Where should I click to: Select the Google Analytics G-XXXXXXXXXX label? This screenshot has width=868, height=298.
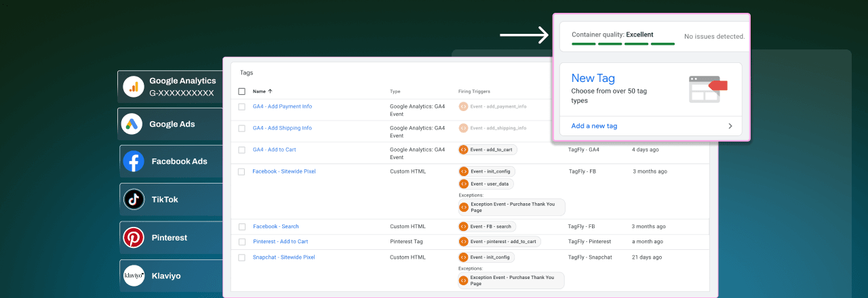(182, 87)
